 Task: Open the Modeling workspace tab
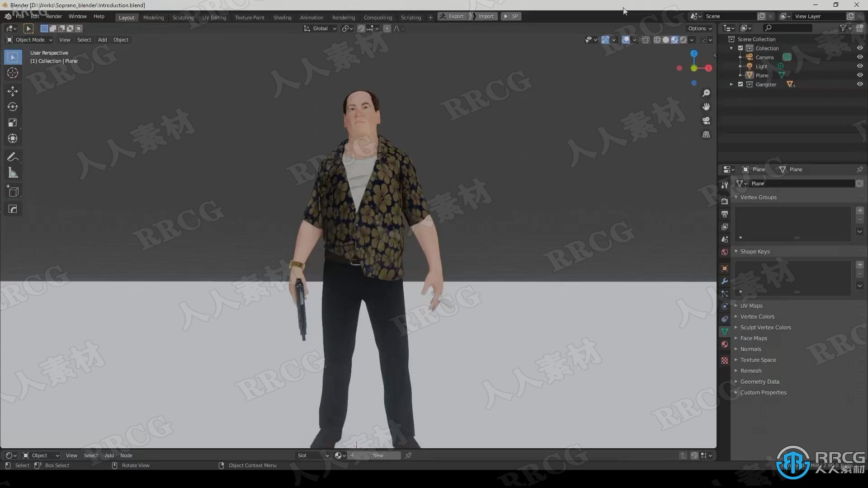click(x=153, y=16)
